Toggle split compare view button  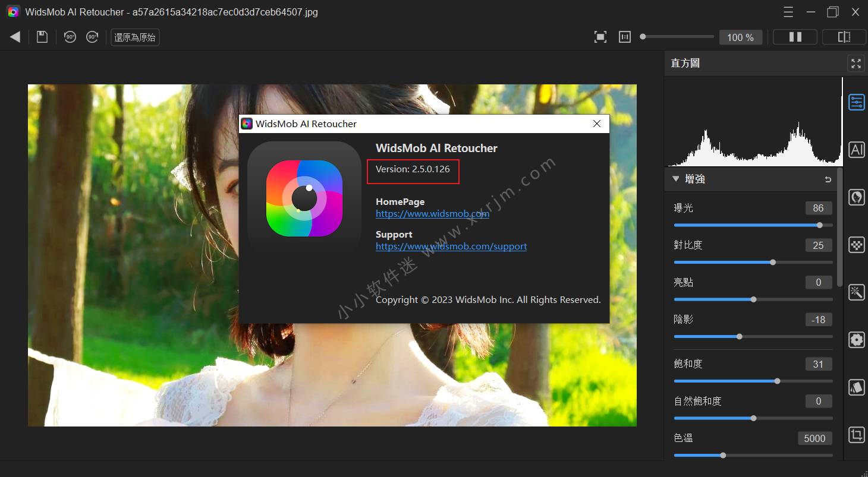pyautogui.click(x=844, y=37)
